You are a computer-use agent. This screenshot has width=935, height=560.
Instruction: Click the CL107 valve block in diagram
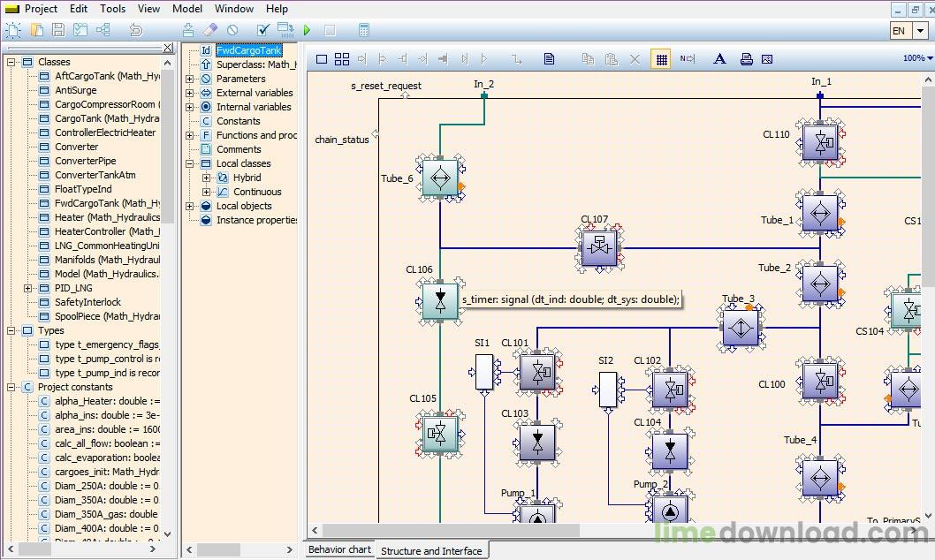[x=600, y=248]
